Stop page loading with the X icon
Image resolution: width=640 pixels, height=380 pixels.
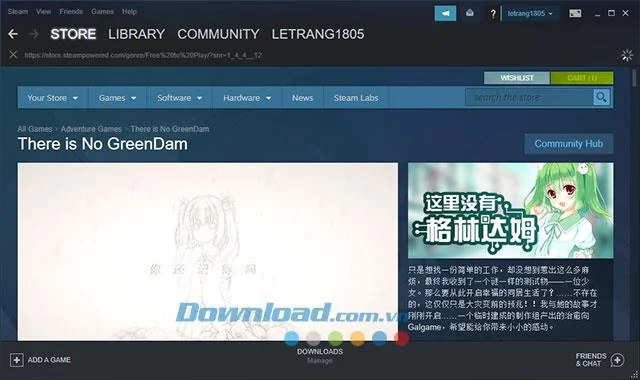click(13, 55)
